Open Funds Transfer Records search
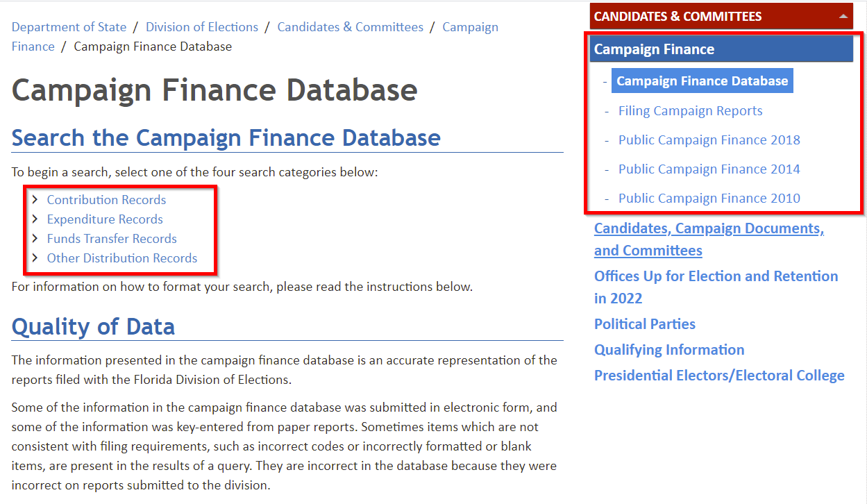867x504 pixels. pos(112,239)
